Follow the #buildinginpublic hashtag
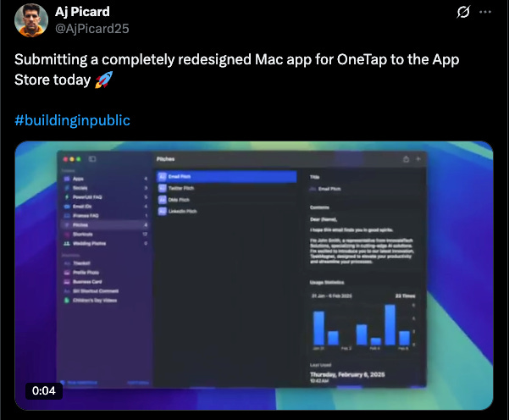The width and height of the screenshot is (509, 420). (72, 120)
